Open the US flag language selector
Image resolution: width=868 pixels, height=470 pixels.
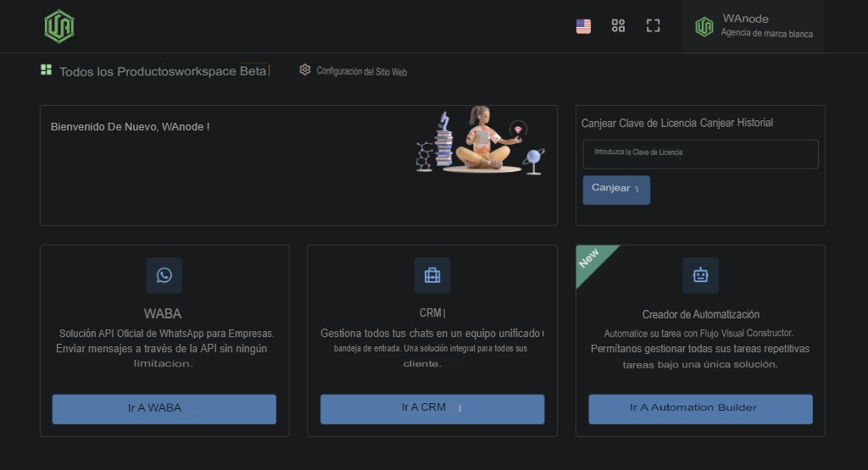(x=583, y=26)
